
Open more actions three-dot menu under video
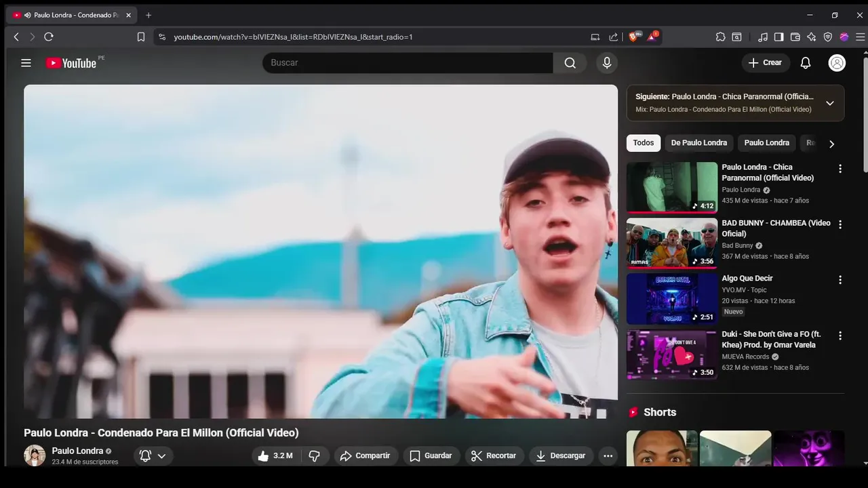608,456
